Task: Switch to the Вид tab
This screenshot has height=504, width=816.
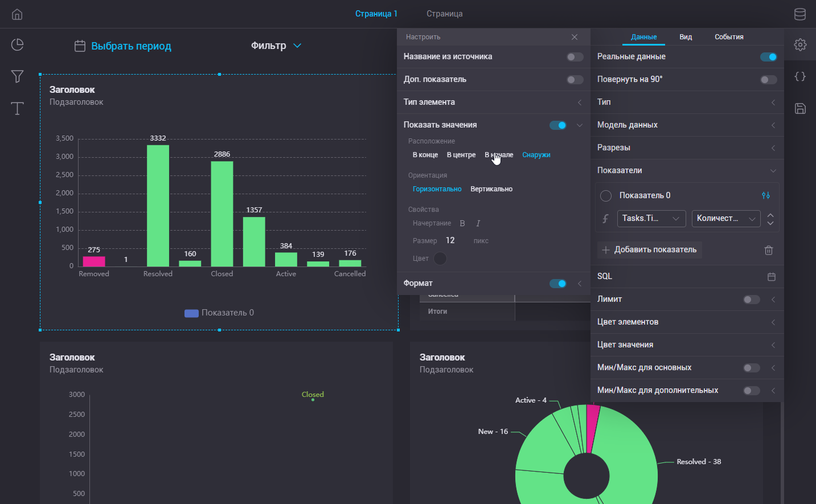Action: pos(686,37)
